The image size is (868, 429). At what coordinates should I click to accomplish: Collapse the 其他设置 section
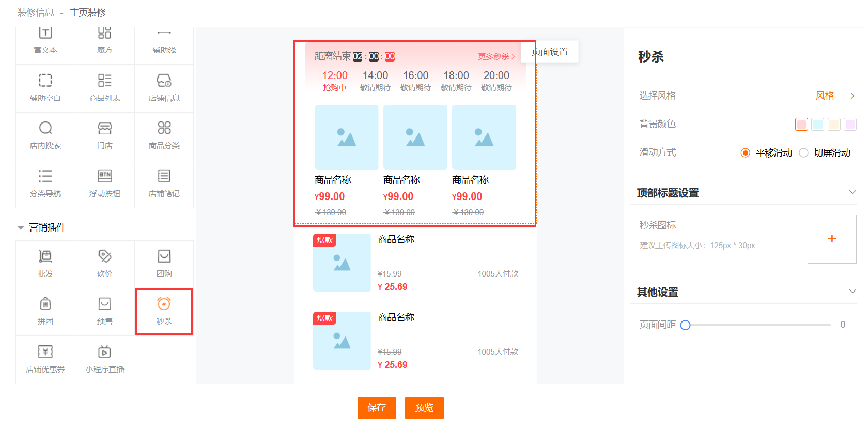(852, 292)
